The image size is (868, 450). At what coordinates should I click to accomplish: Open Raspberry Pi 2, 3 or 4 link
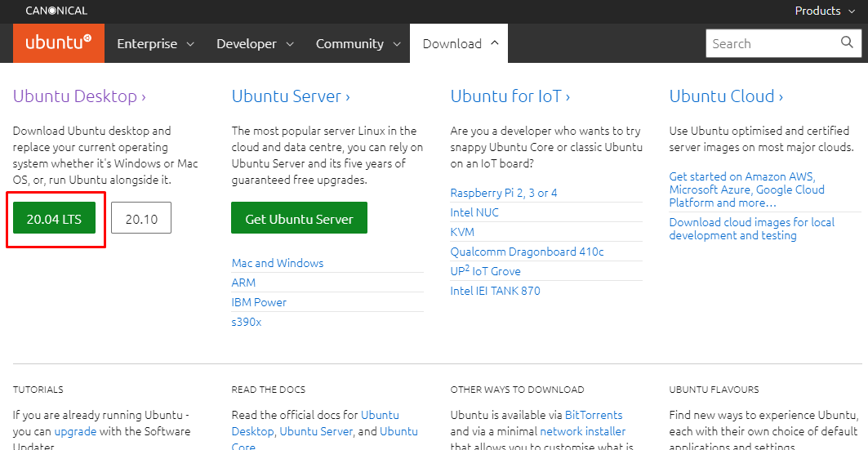pos(504,193)
